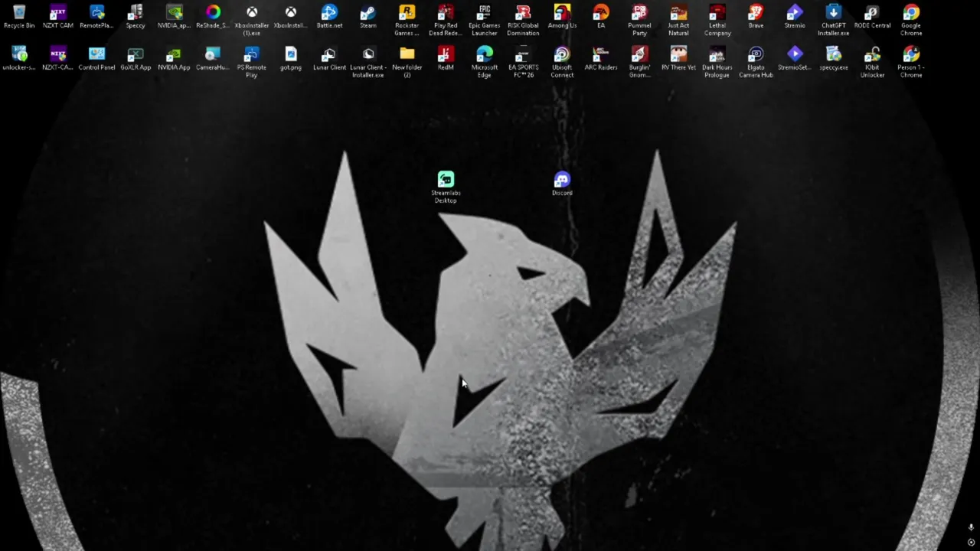The height and width of the screenshot is (551, 980).
Task: Select the ReShade setup icon
Action: (x=213, y=17)
